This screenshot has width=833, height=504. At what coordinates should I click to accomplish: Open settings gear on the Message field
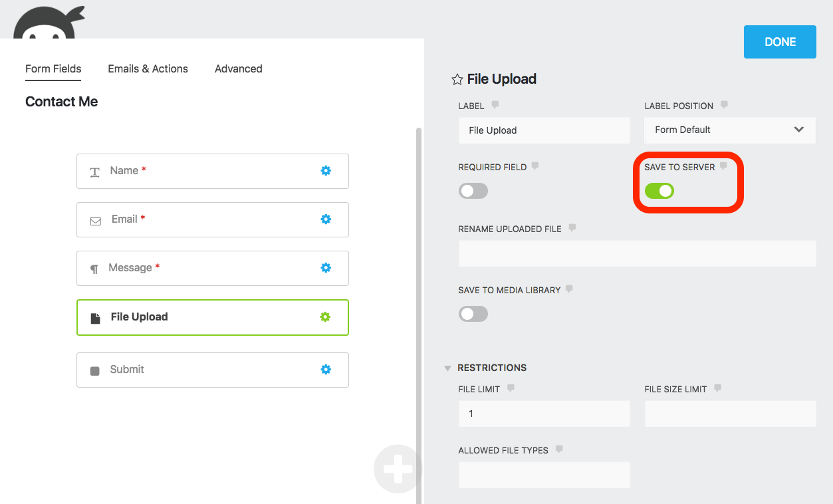click(326, 268)
